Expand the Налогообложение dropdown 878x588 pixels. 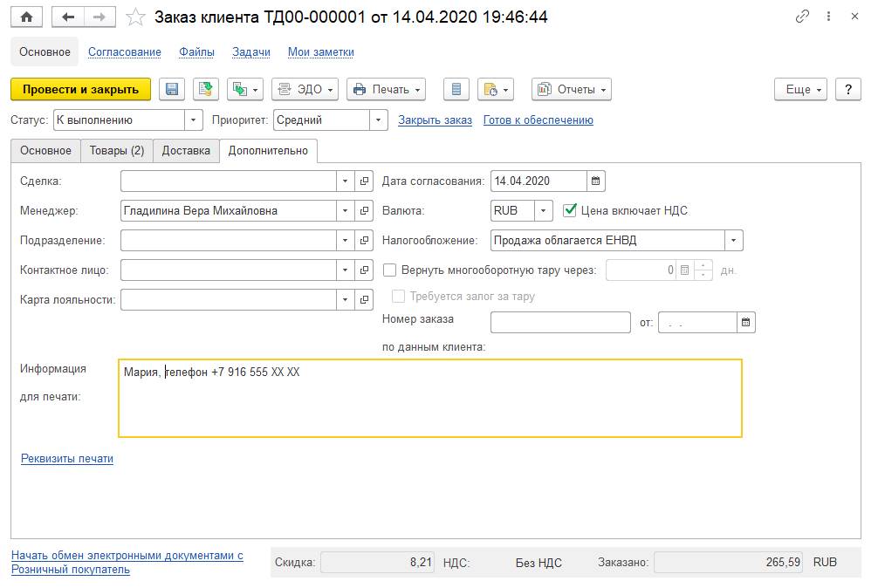coord(733,241)
